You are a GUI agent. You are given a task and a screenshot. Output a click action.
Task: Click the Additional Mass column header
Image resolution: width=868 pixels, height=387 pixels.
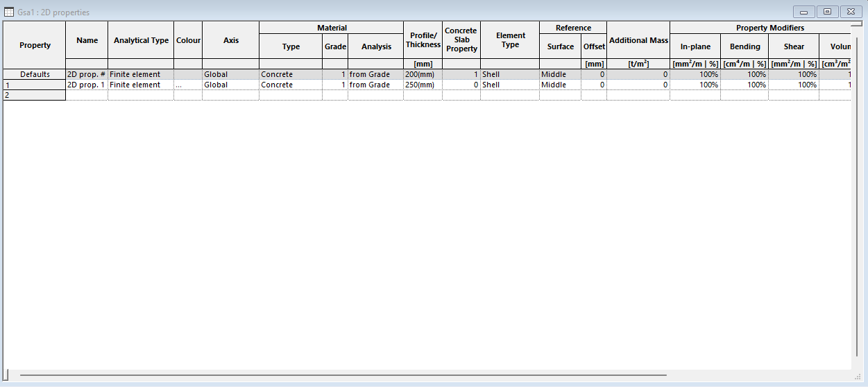click(x=638, y=40)
